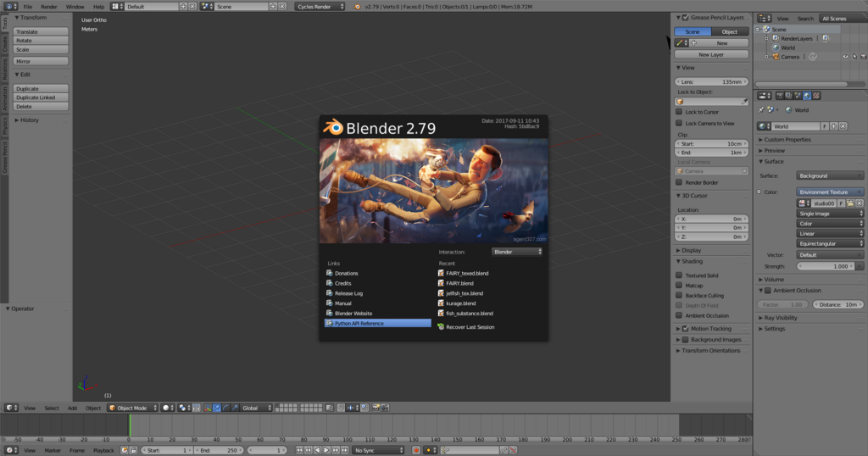
Task: Toggle Camera visibility eye in outliner
Action: [845, 57]
